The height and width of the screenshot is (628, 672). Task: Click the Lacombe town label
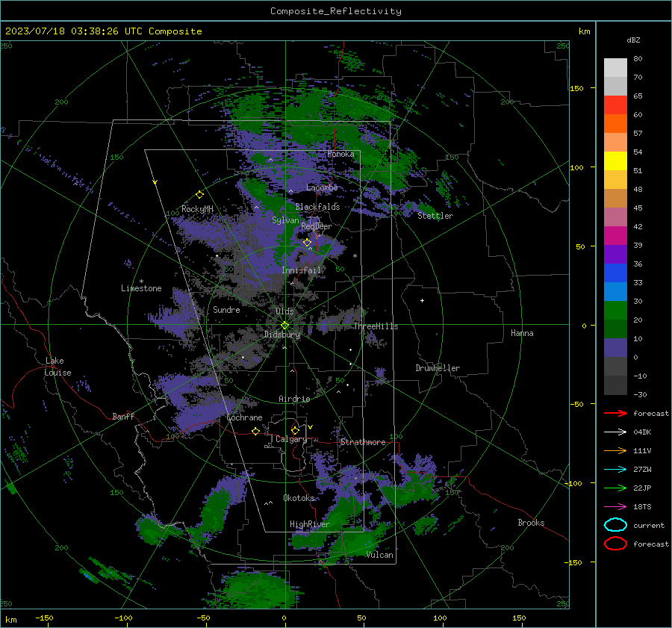coord(322,187)
